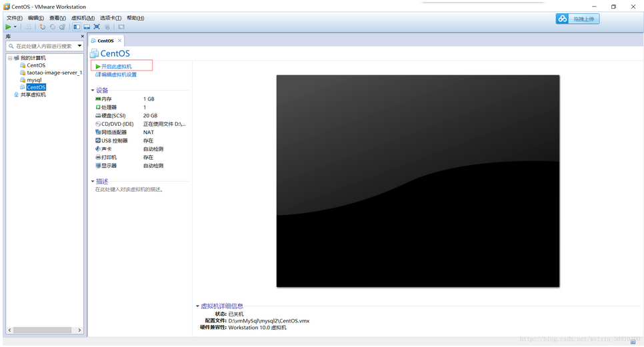Take a snapshot using the toolbar icon
The height and width of the screenshot is (347, 644).
(42, 27)
